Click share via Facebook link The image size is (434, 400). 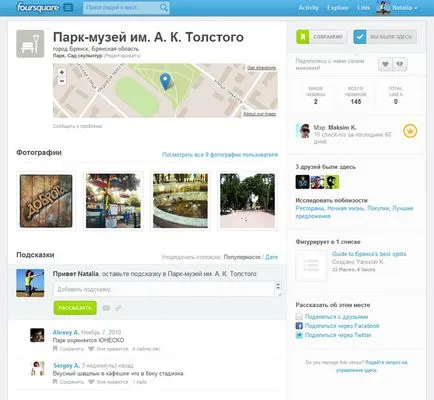(x=342, y=326)
